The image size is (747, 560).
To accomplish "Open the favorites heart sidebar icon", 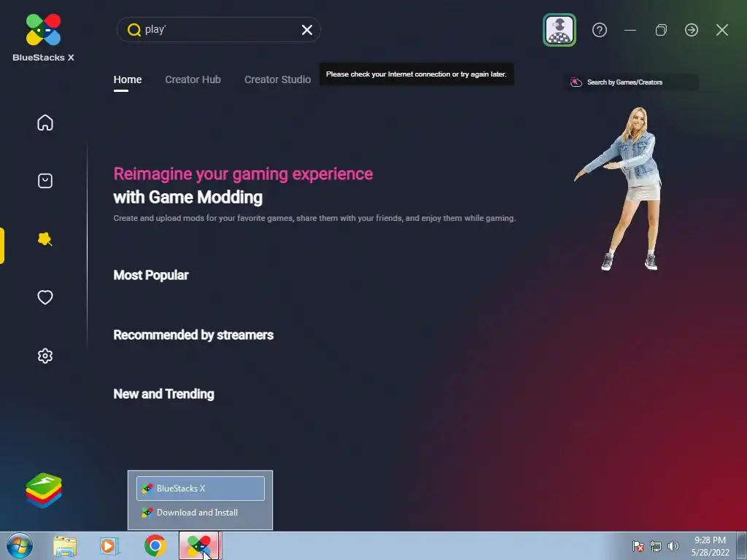I will 45,297.
